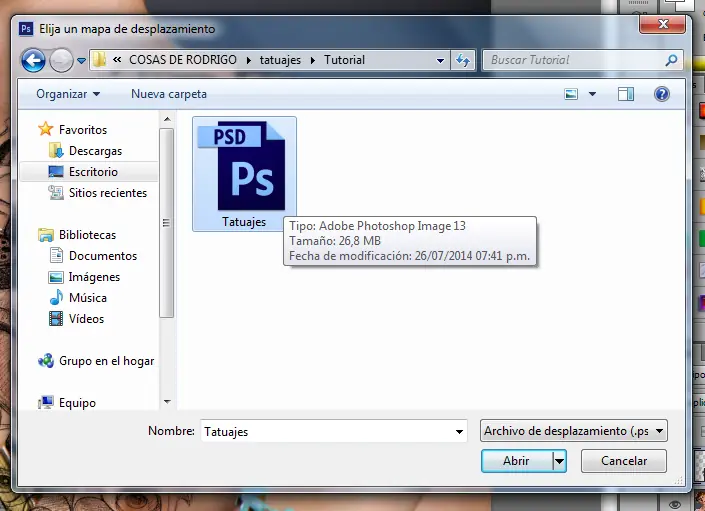Click the Documentos library icon

(x=56, y=255)
